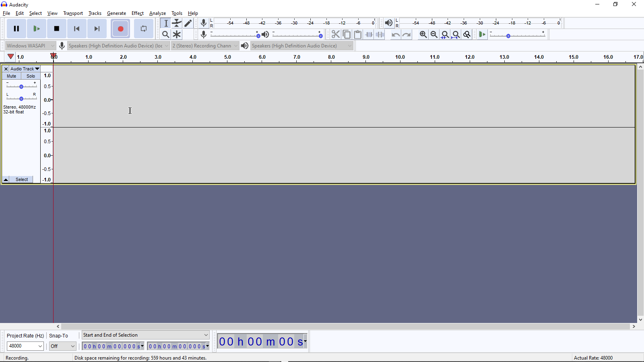Open the Generate menu
This screenshot has width=644, height=362.
pos(116,13)
